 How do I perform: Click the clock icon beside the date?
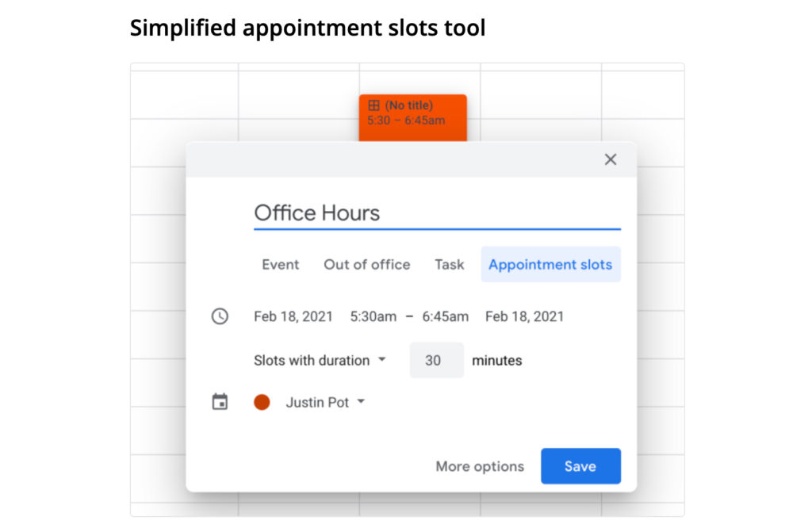220,316
